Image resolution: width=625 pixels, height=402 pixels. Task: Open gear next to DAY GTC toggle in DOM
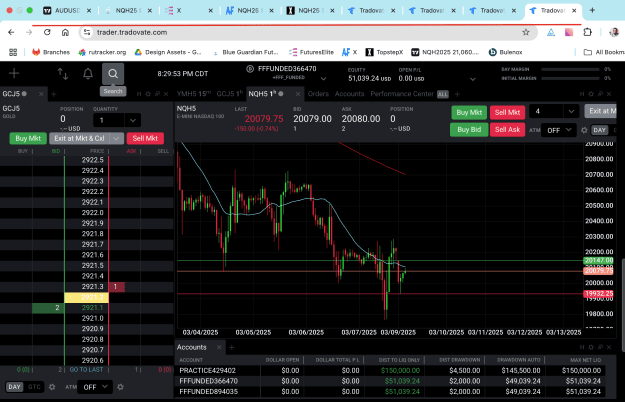(52, 387)
